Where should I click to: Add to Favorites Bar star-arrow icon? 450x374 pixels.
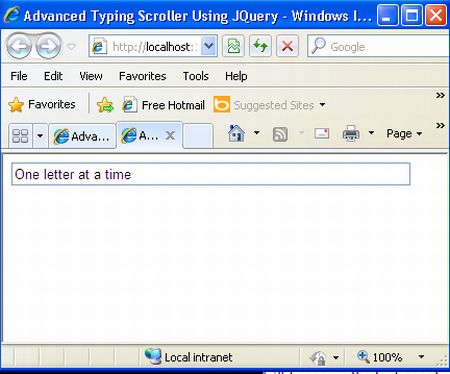[105, 105]
